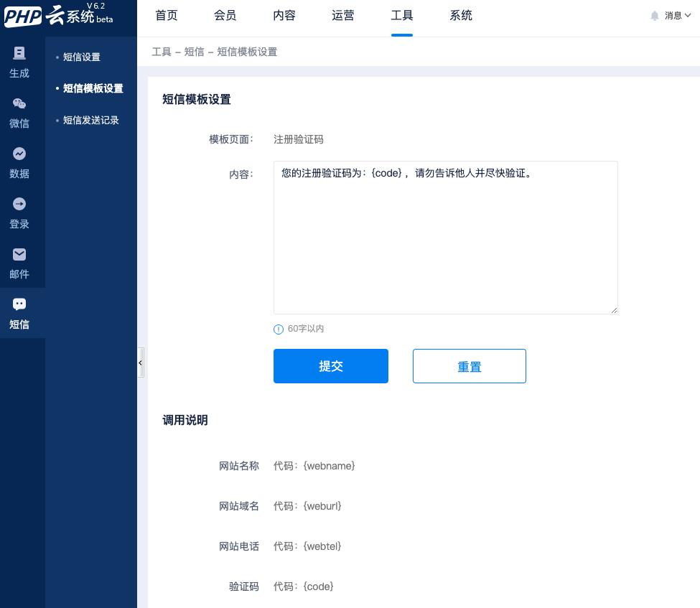Open 短信设置 in the submenu
Screen dimensions: 700x608
click(x=82, y=57)
